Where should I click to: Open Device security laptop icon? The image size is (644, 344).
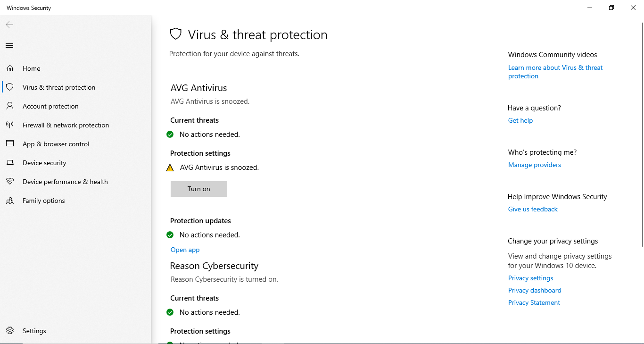tap(10, 163)
